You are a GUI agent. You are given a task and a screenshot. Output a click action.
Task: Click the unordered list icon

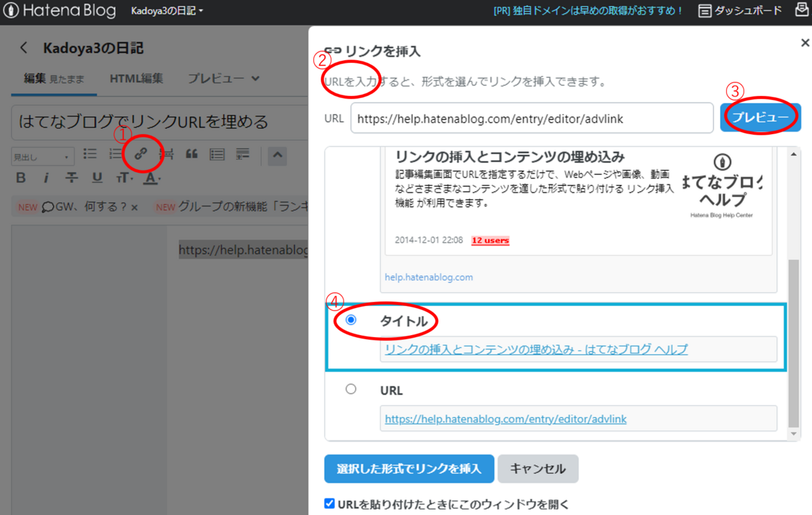[90, 154]
